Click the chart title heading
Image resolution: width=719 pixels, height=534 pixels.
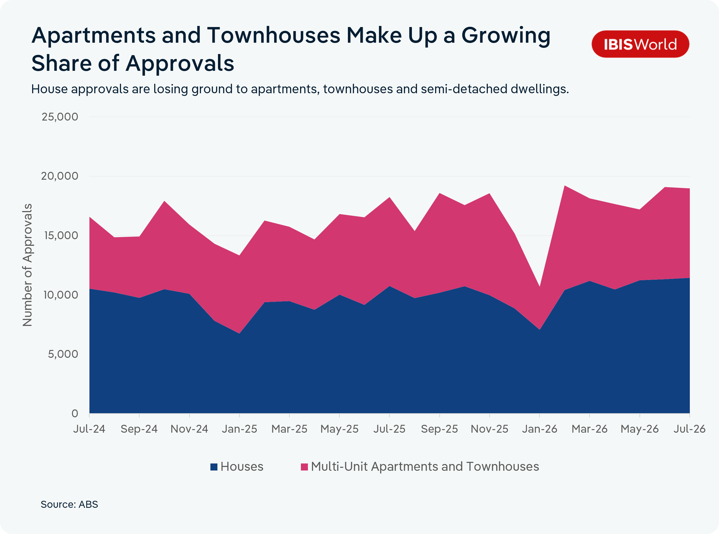291,49
